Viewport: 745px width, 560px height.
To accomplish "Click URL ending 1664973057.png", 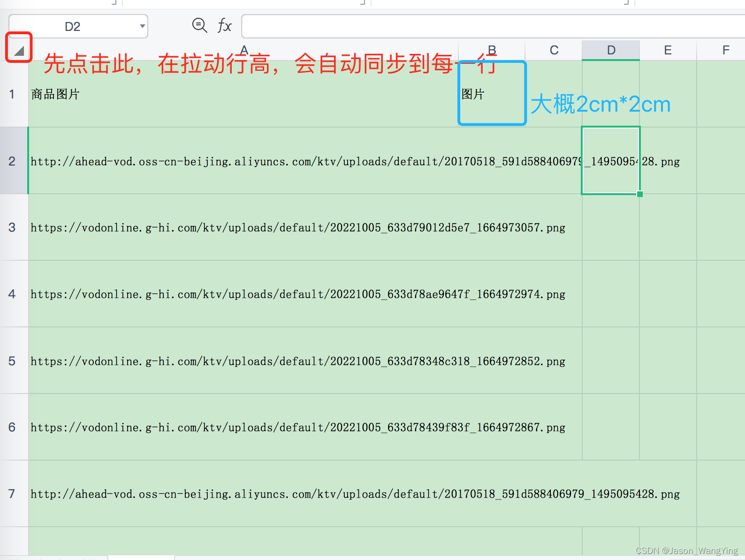I will tap(298, 228).
